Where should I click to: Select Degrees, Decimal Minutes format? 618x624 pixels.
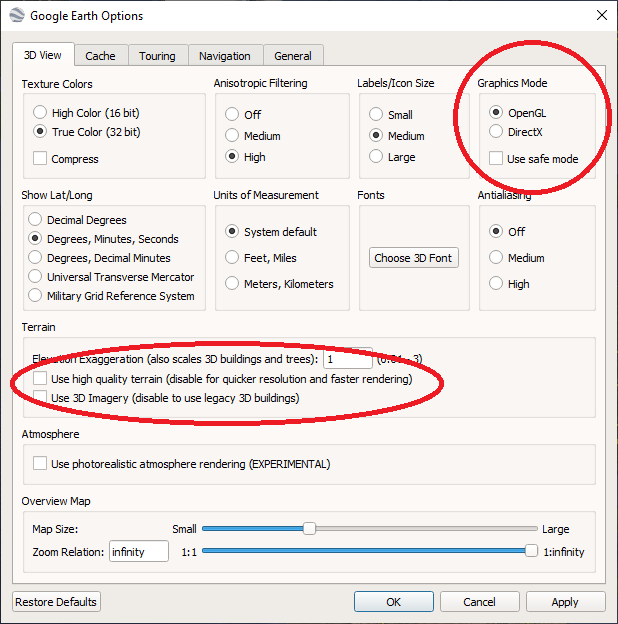35,257
